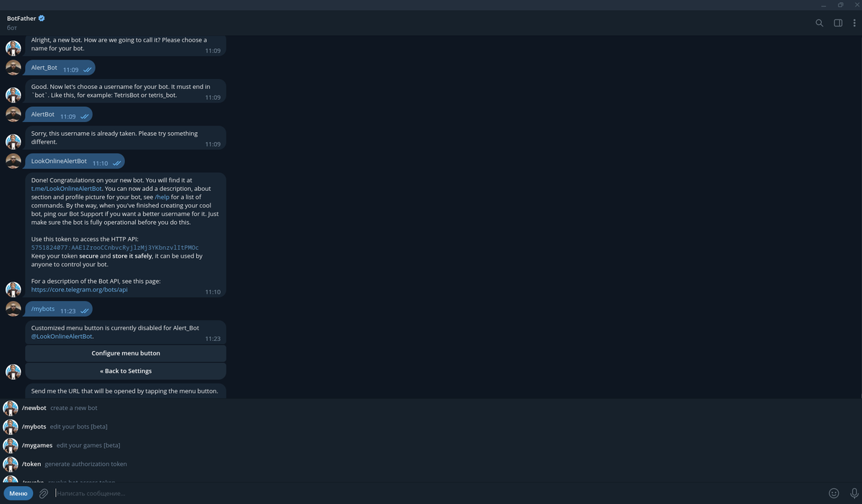Click the BotFather chat title header
The image size is (862, 504).
click(22, 18)
